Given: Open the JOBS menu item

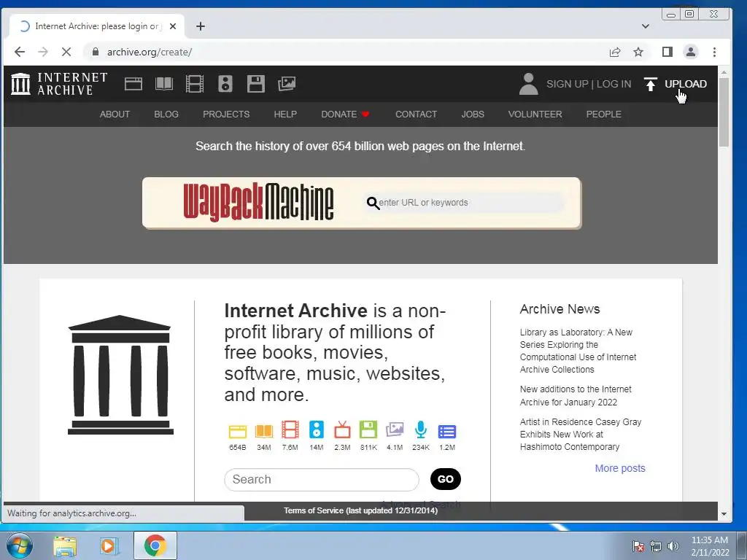Looking at the screenshot, I should click(473, 114).
